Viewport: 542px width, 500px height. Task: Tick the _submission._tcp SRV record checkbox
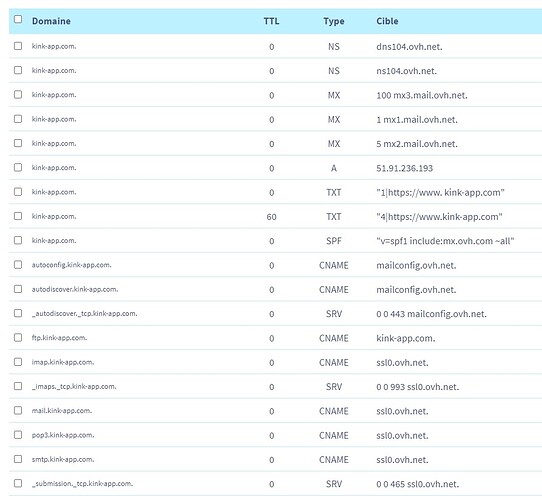click(x=18, y=483)
